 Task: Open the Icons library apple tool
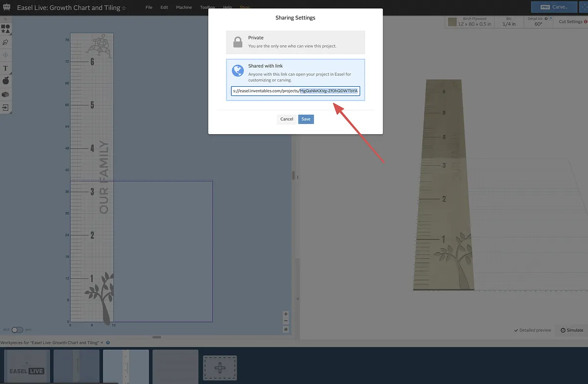pyautogui.click(x=5, y=81)
